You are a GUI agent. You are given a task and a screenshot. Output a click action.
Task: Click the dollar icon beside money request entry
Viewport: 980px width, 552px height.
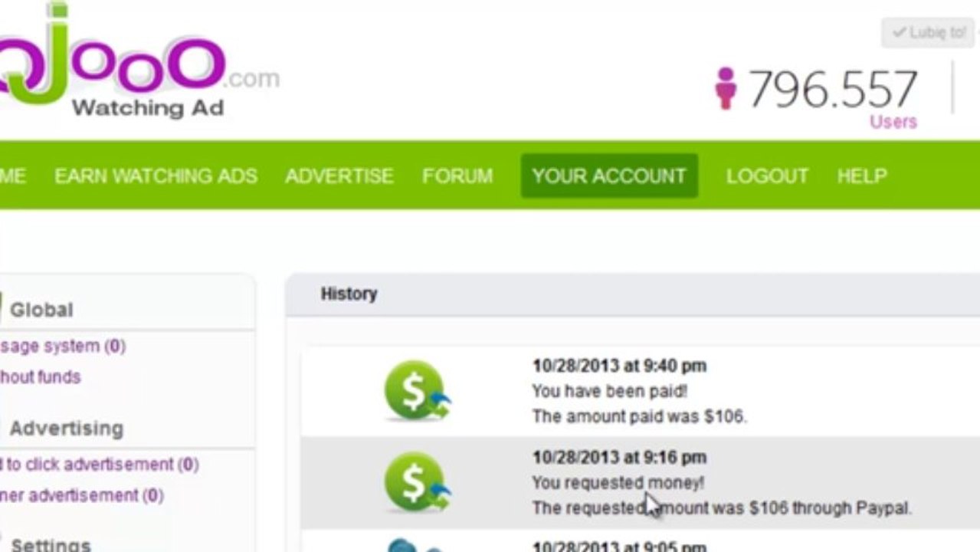tap(417, 482)
